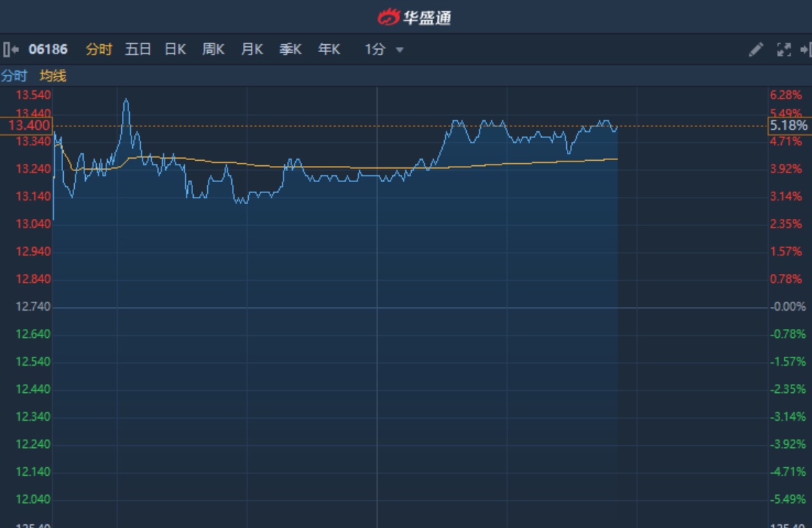The width and height of the screenshot is (812, 528).
Task: Click the highest peak of the price line
Action: tap(126, 99)
